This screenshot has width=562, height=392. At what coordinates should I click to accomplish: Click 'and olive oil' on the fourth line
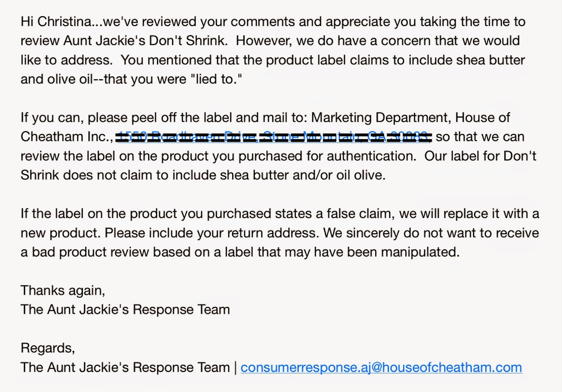57,79
